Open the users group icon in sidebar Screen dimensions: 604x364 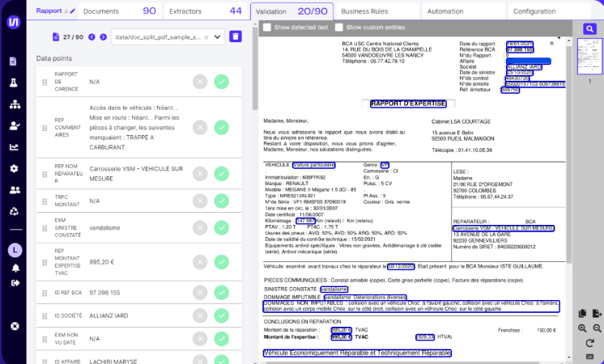click(15, 190)
